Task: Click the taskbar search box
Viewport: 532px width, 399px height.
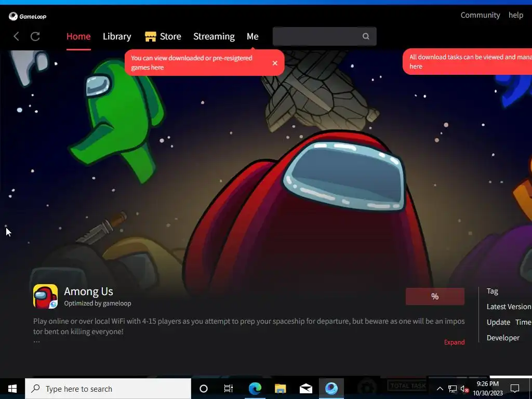Action: [x=108, y=389]
